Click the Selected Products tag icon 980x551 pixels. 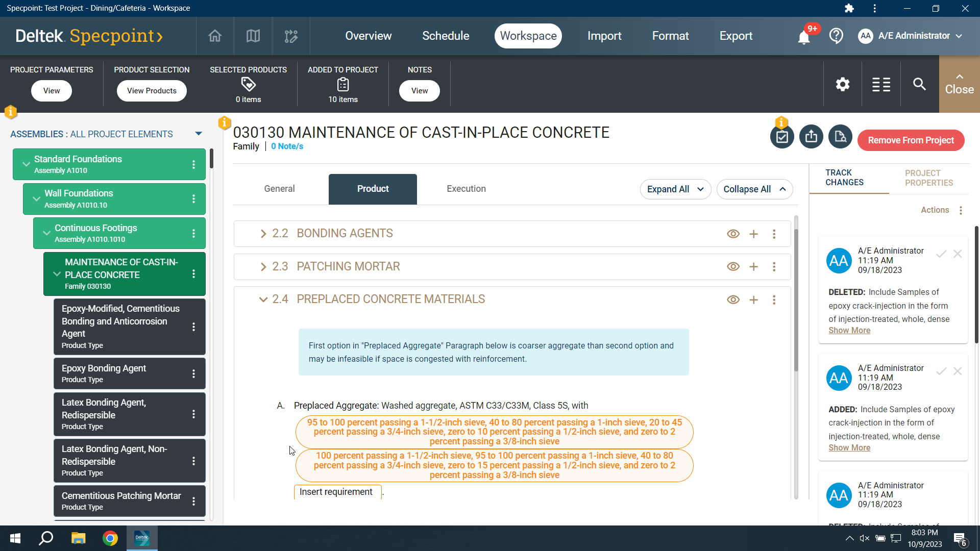tap(248, 84)
